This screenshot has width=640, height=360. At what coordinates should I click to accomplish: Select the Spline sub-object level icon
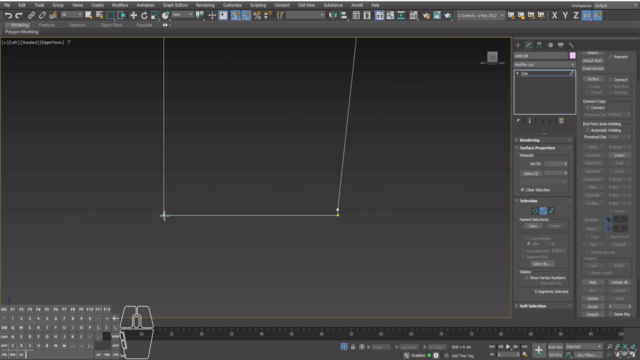pyautogui.click(x=551, y=211)
